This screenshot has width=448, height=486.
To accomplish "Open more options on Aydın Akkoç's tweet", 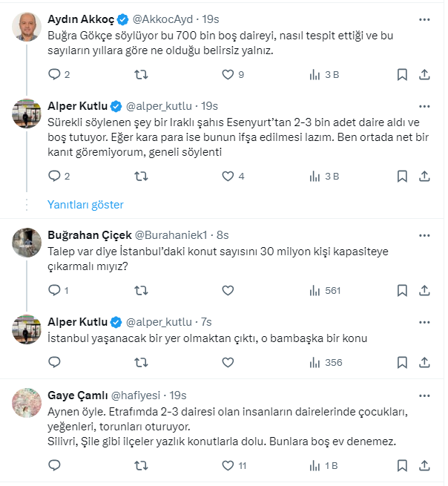I will 424,18.
